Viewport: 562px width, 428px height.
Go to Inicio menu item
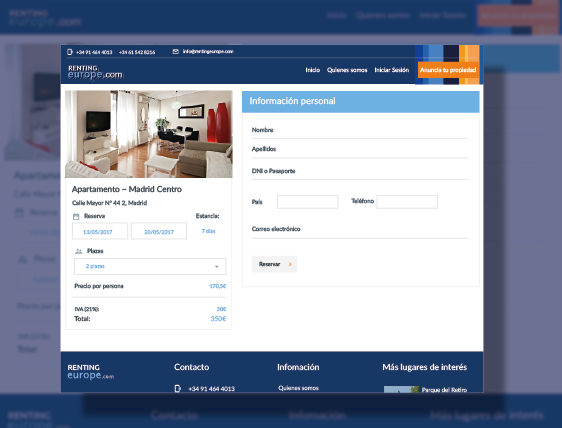[313, 70]
